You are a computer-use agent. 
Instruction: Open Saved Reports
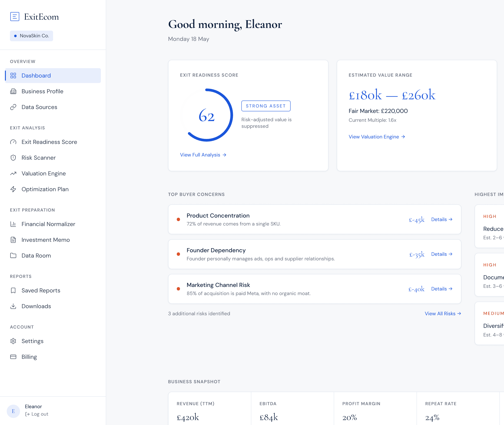coord(53,290)
